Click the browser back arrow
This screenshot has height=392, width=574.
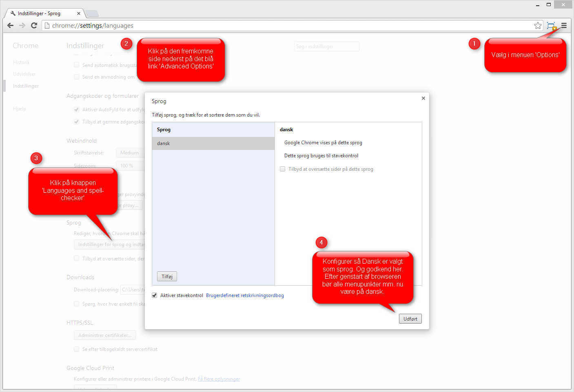click(x=11, y=26)
